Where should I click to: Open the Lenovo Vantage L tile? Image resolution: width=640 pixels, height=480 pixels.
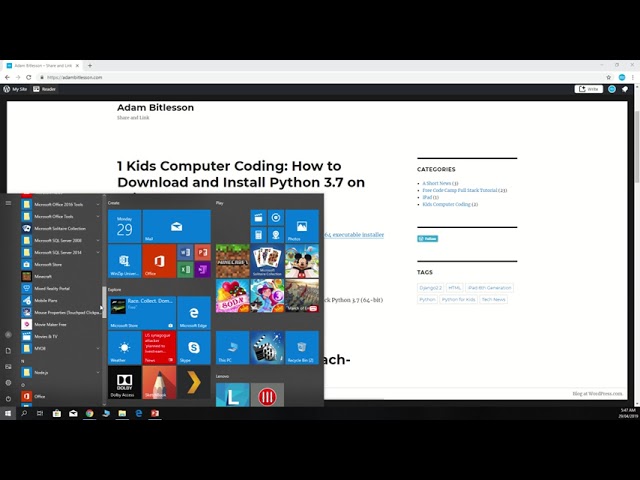click(233, 395)
